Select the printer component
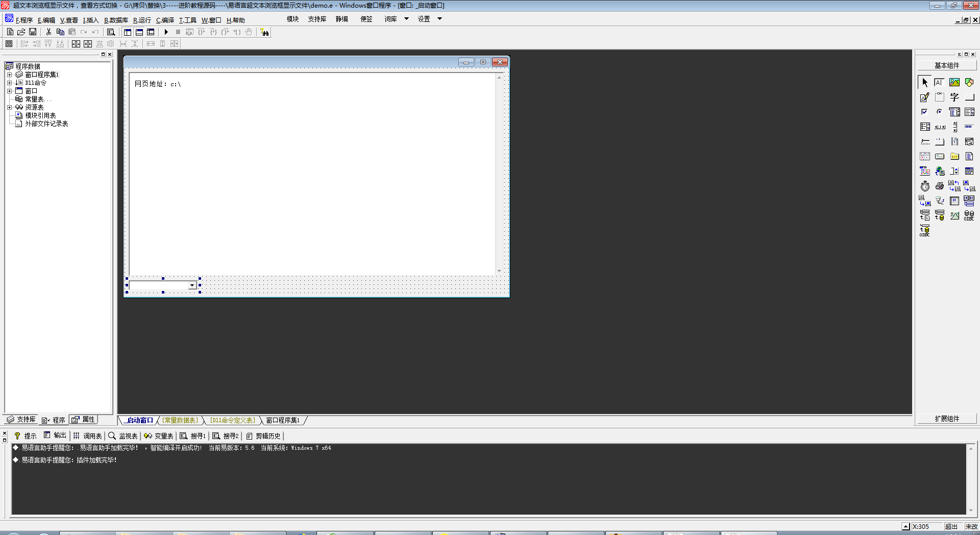The image size is (980, 535). (x=939, y=186)
